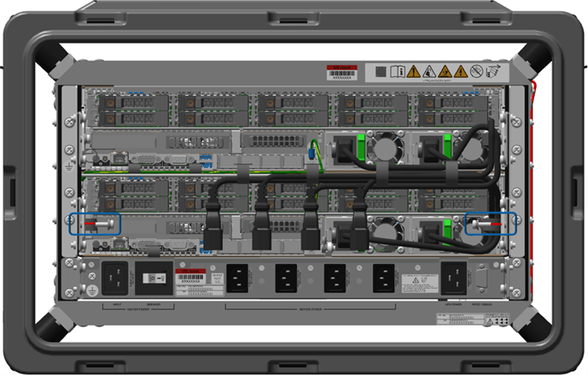The width and height of the screenshot is (588, 375).
Task: Click the red asset barcode tag on top cover
Action: point(341,73)
